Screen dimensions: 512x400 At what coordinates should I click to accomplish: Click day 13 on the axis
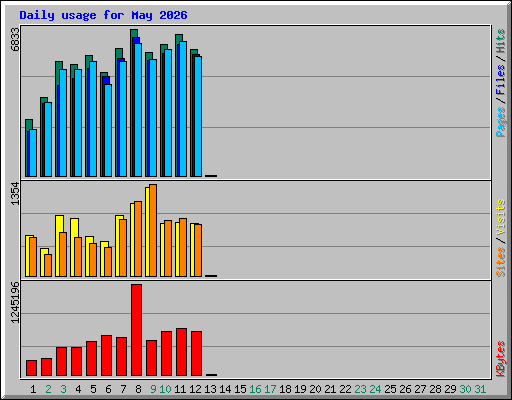(x=210, y=389)
